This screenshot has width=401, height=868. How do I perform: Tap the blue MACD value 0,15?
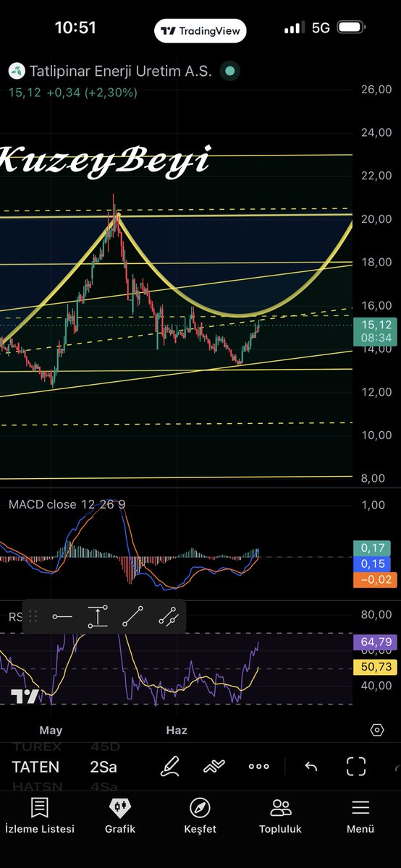coord(372,563)
